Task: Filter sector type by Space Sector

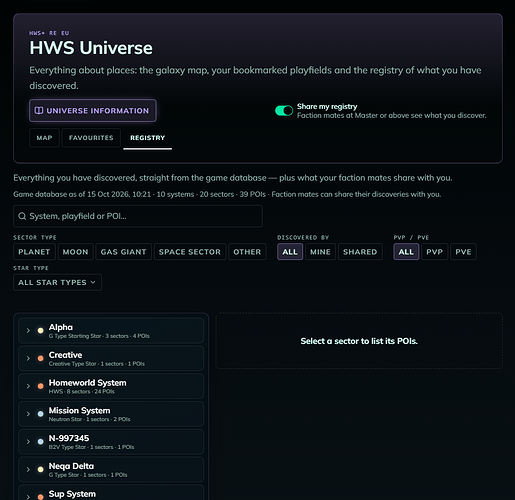Action: pyautogui.click(x=190, y=252)
